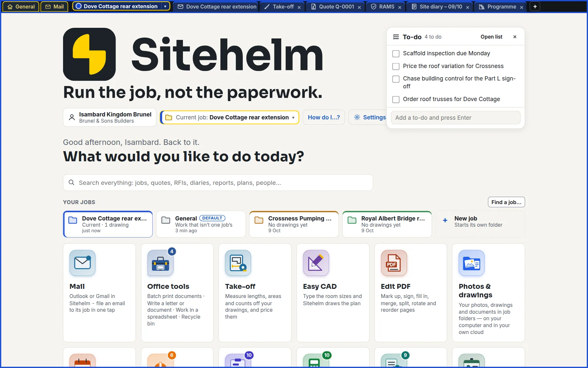Screen dimensions: 588x368
Task: Open the Office tools briefcase icon
Action: 160,263
